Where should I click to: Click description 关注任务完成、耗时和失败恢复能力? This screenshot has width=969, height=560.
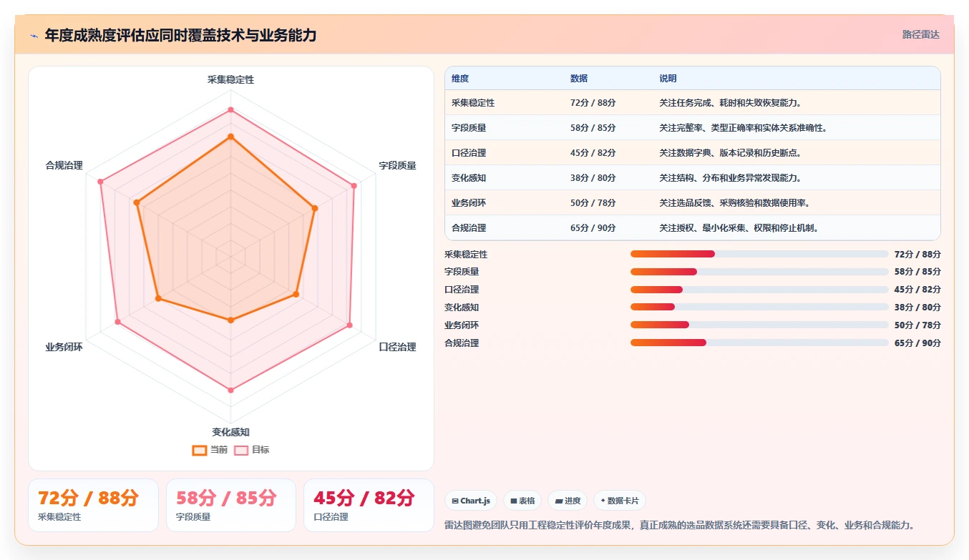[x=730, y=103]
